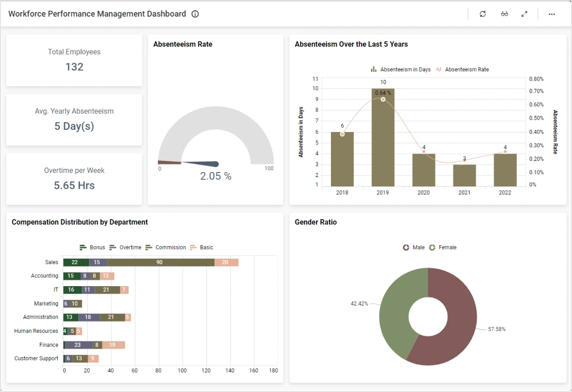The width and height of the screenshot is (572, 392).
Task: Select the Absenteeism Rate card header
Action: click(x=182, y=44)
